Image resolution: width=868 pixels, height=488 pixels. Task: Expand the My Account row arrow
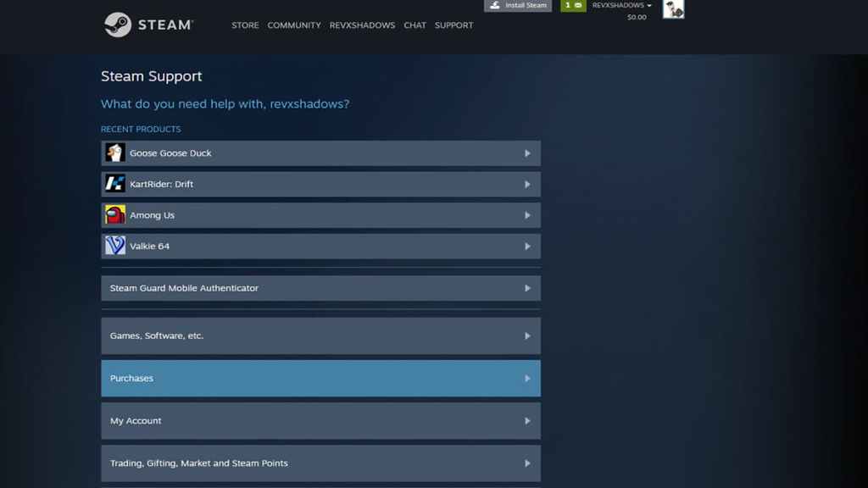coord(527,421)
